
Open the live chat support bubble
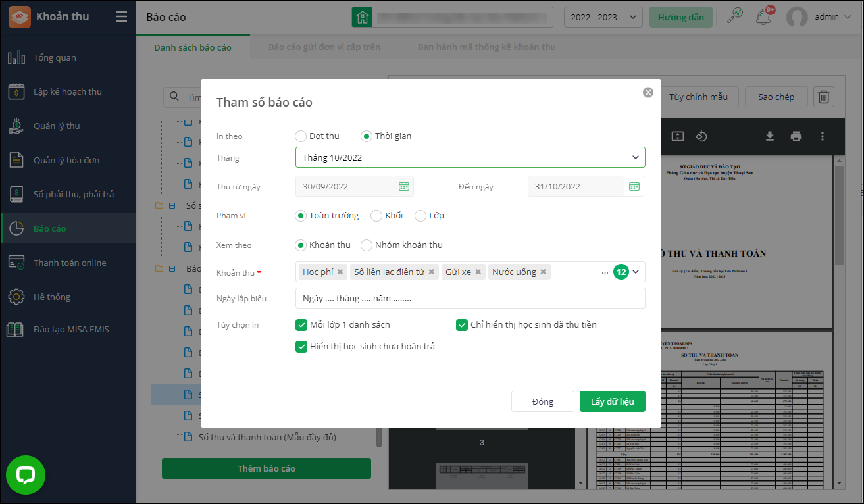click(26, 475)
